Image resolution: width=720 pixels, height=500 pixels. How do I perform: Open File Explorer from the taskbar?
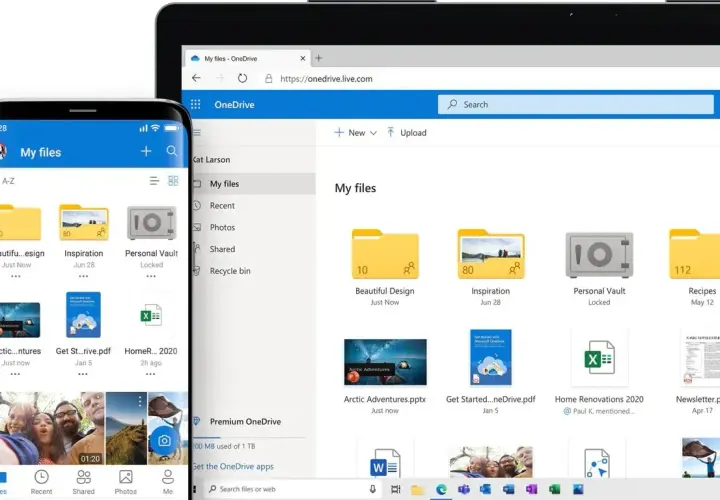[x=417, y=489]
